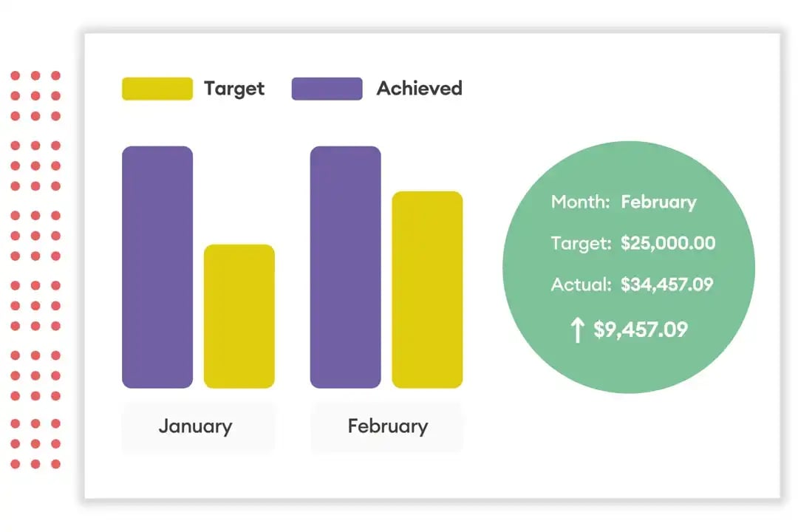Viewport: 798px width, 532px height.
Task: Click the upward arrow icon in green circle
Action: point(578,330)
